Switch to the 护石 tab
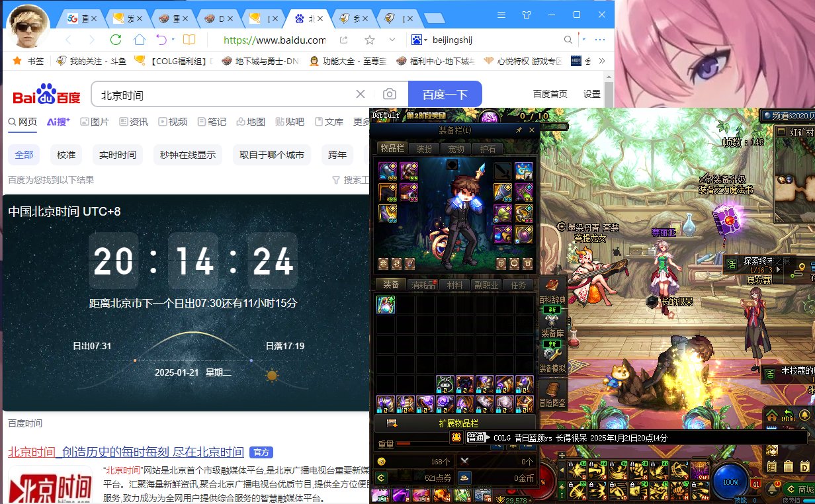The image size is (815, 504). coord(489,148)
